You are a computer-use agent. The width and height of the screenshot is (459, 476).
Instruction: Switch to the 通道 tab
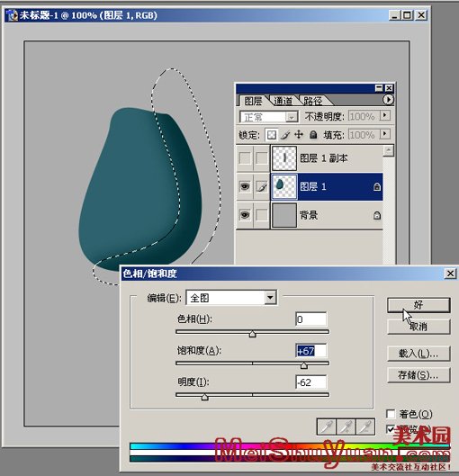[x=283, y=101]
